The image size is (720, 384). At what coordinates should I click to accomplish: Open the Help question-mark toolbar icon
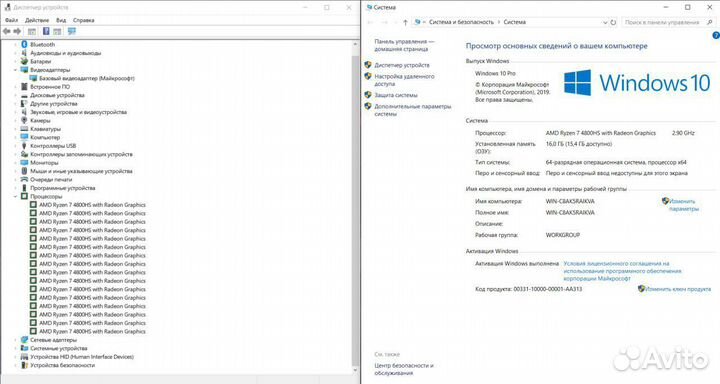click(46, 31)
